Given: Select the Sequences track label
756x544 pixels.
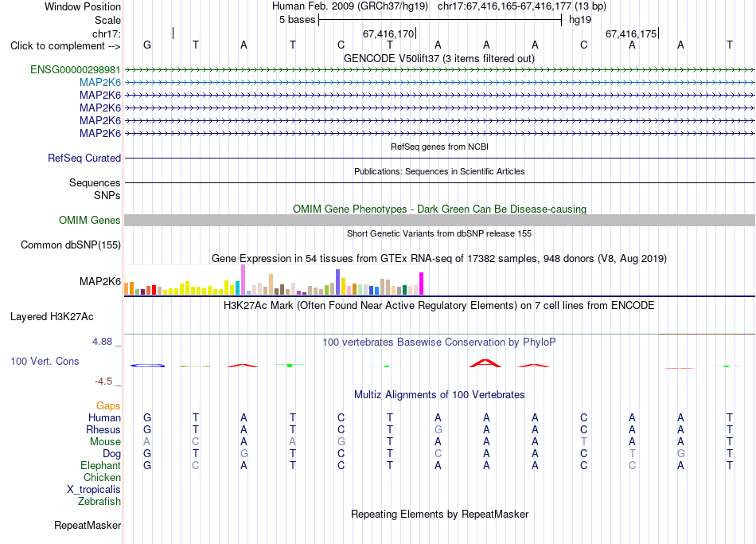Looking at the screenshot, I should 95,182.
